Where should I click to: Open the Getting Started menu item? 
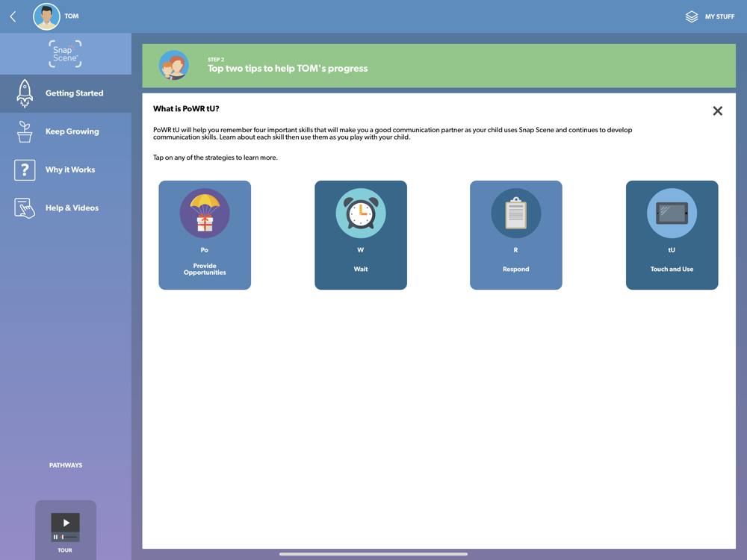pyautogui.click(x=66, y=93)
